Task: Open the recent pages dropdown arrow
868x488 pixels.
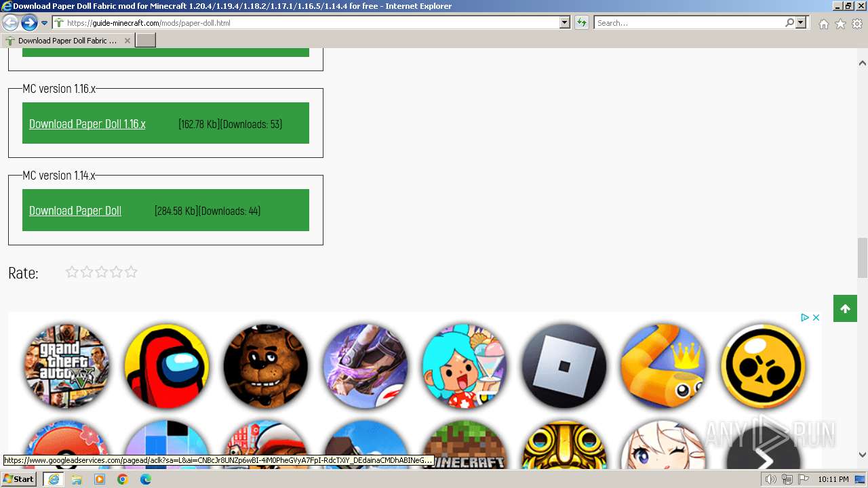Action: tap(45, 23)
